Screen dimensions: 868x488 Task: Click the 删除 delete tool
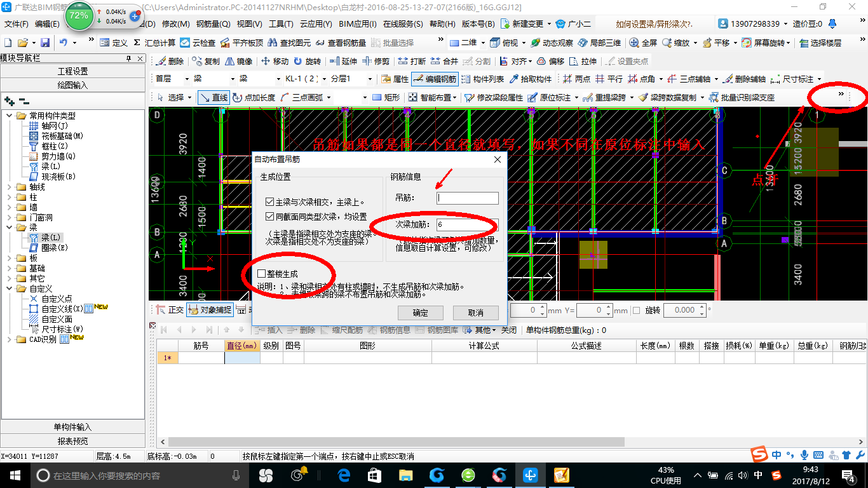(170, 62)
